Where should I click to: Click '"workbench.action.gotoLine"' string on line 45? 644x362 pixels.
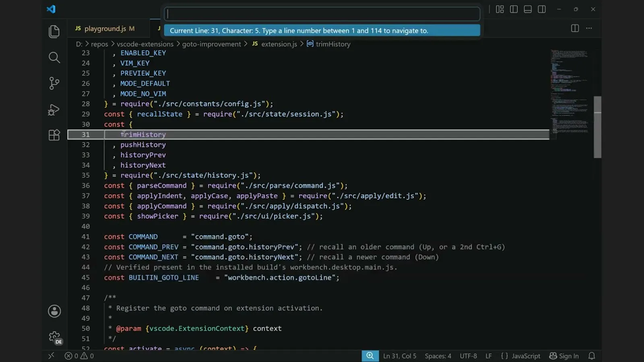click(280, 278)
